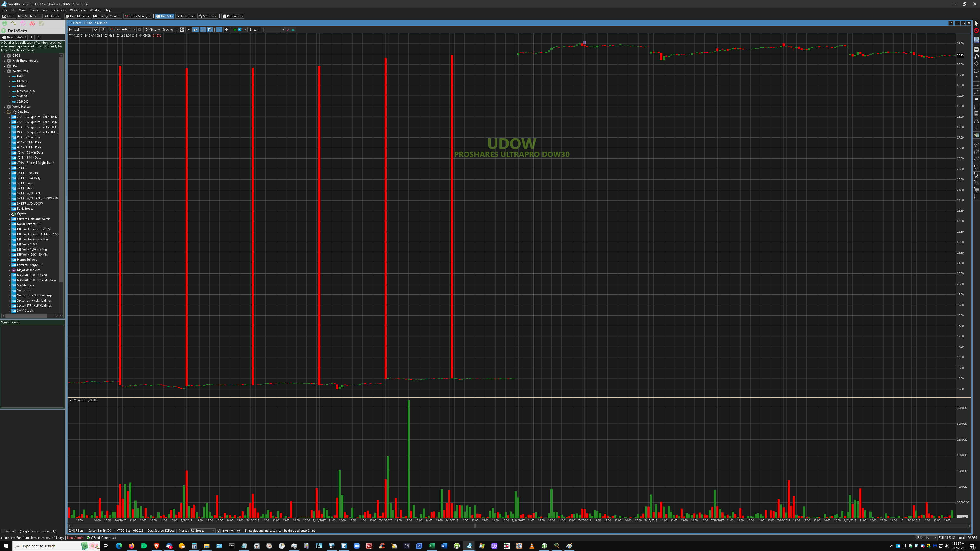Toggle the green streaming status indicator
Screen dimensions: 980x551
235,30
